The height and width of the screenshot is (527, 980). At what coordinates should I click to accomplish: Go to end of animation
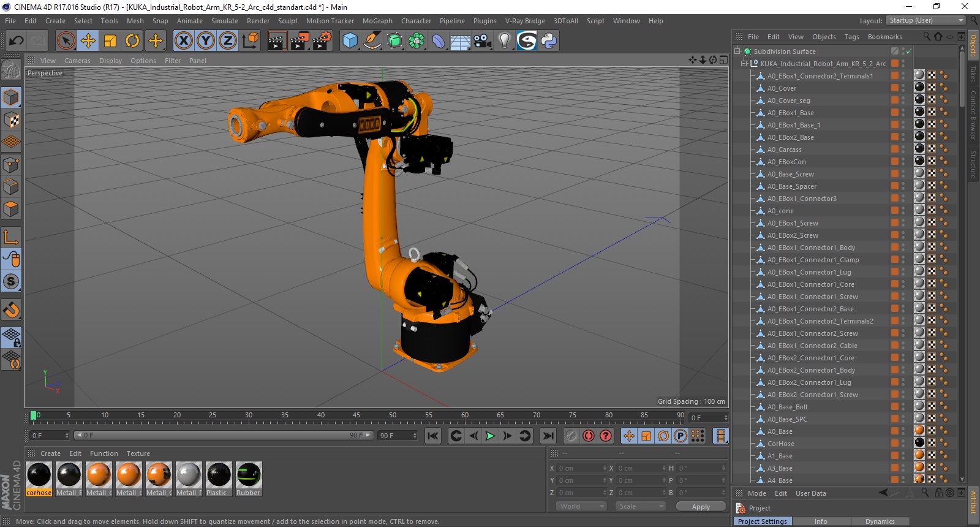548,436
